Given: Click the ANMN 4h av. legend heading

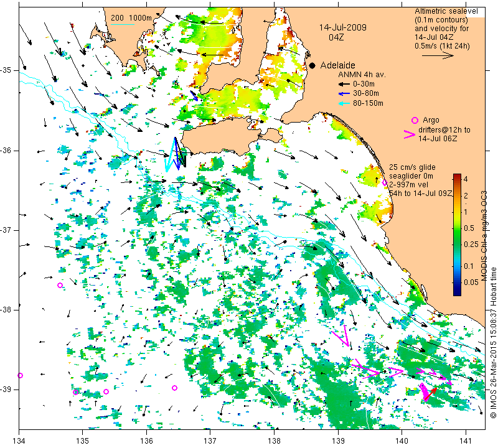Looking at the screenshot, I should (x=362, y=75).
